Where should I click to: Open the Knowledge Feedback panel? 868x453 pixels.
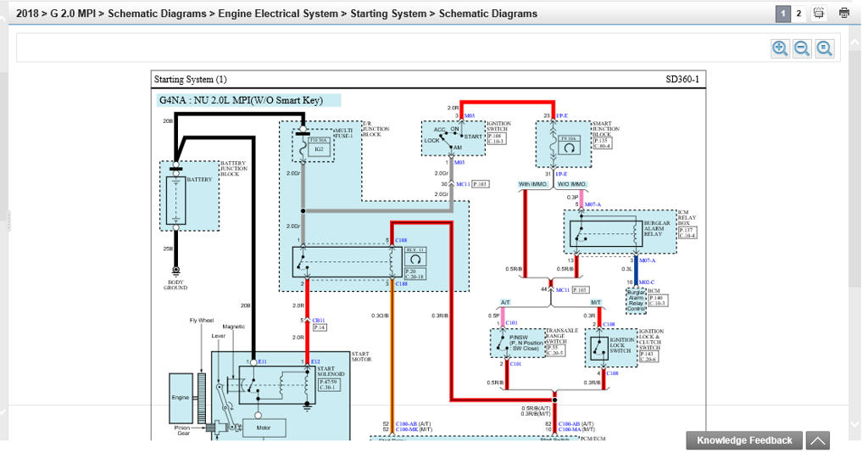coord(744,440)
